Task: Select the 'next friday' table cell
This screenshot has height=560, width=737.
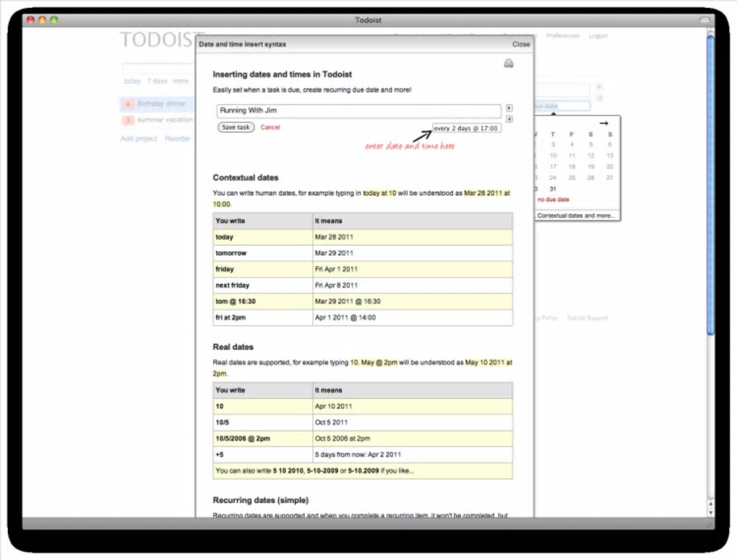Action: 262,285
